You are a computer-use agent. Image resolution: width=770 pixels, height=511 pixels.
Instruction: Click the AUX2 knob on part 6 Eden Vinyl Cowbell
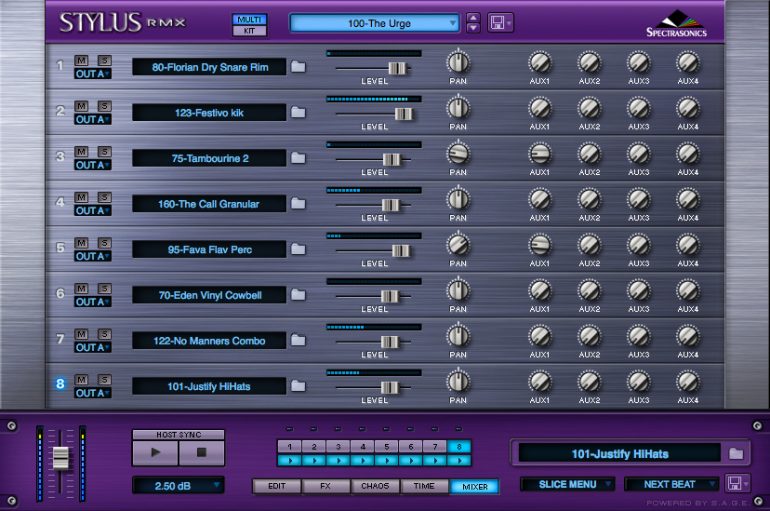click(x=589, y=291)
